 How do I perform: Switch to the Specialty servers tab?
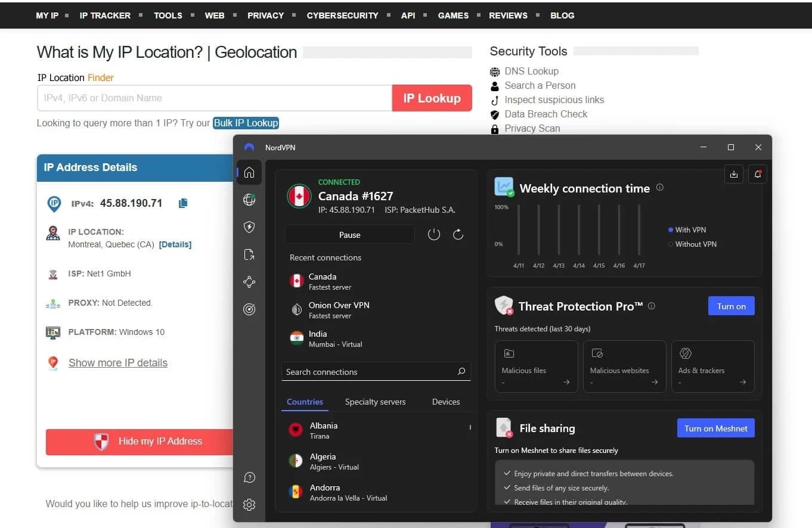[x=375, y=402]
